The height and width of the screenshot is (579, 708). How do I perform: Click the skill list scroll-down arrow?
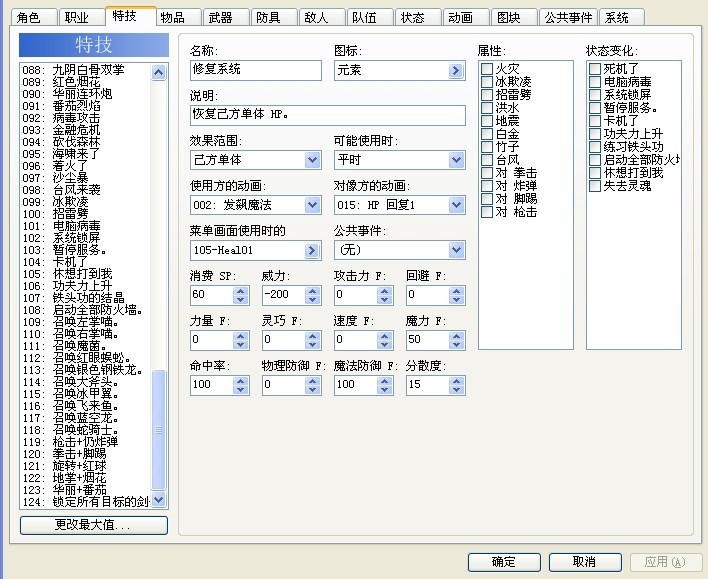[x=158, y=500]
